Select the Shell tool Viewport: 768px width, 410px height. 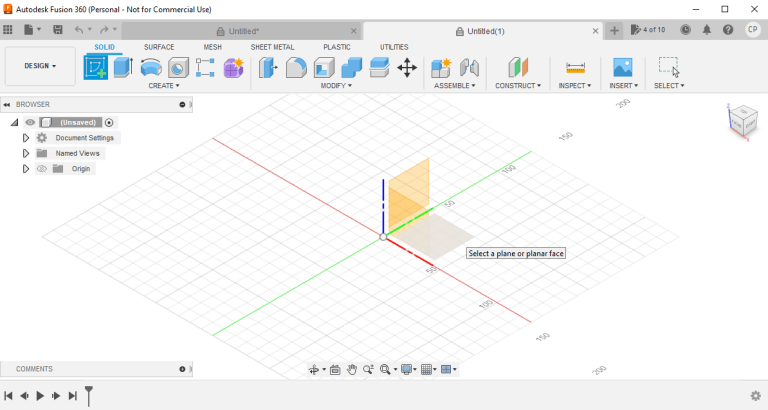click(324, 67)
